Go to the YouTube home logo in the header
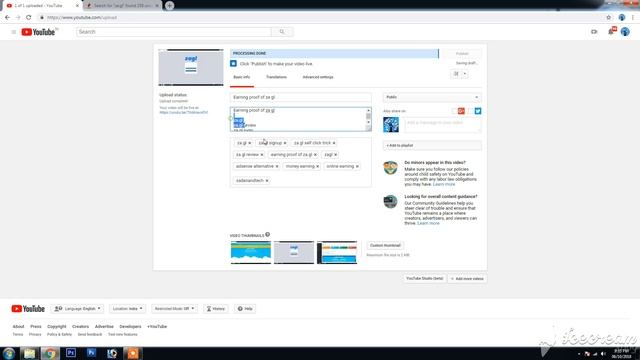Image resolution: width=640 pixels, height=360 pixels. point(39,32)
